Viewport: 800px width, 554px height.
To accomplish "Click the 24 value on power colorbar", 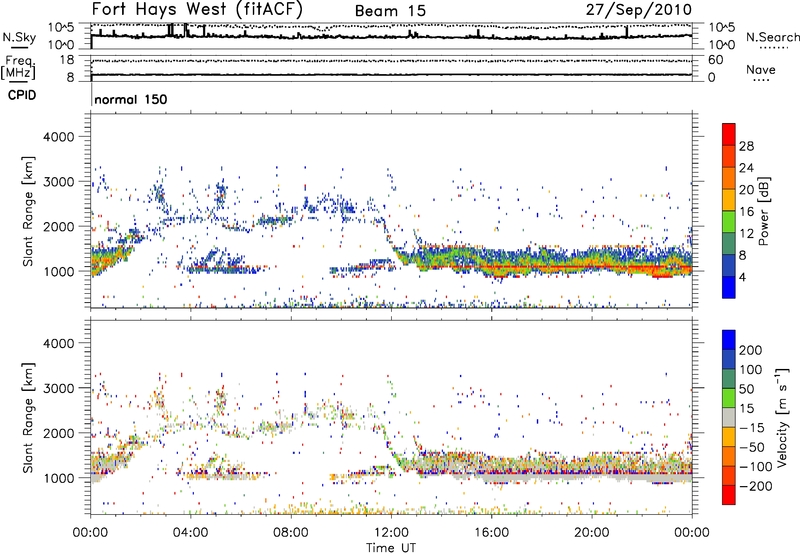I will point(746,168).
